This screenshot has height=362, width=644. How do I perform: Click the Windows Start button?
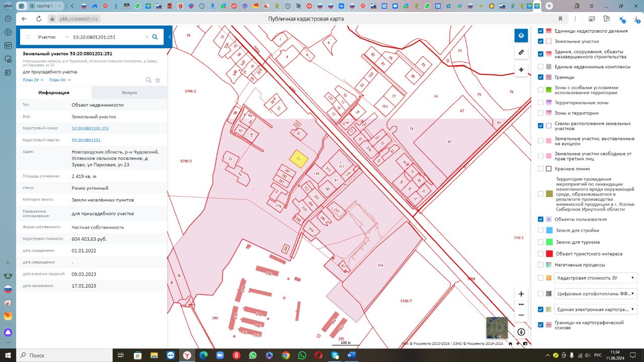(x=8, y=355)
